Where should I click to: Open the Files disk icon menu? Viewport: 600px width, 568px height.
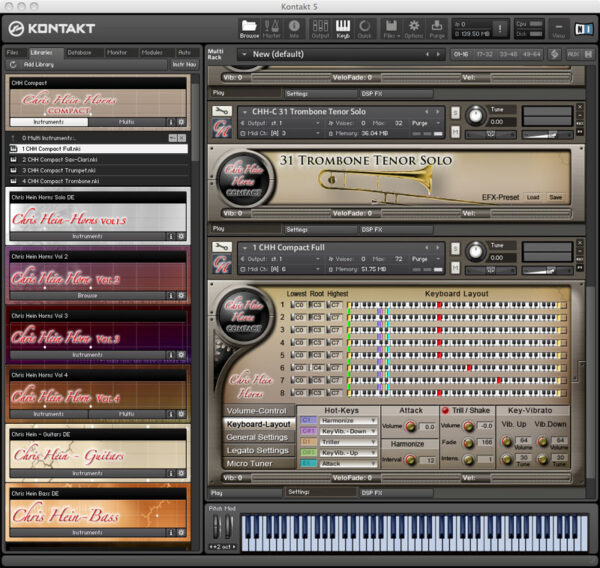pyautogui.click(x=391, y=29)
